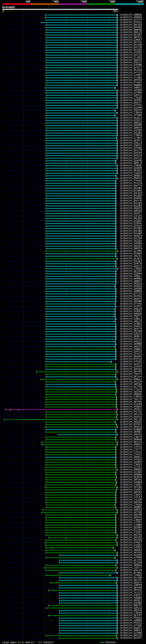This screenshot has height=644, width=146.
Task: Select hit label UniRef100_B8C929
Action: (131, 25)
